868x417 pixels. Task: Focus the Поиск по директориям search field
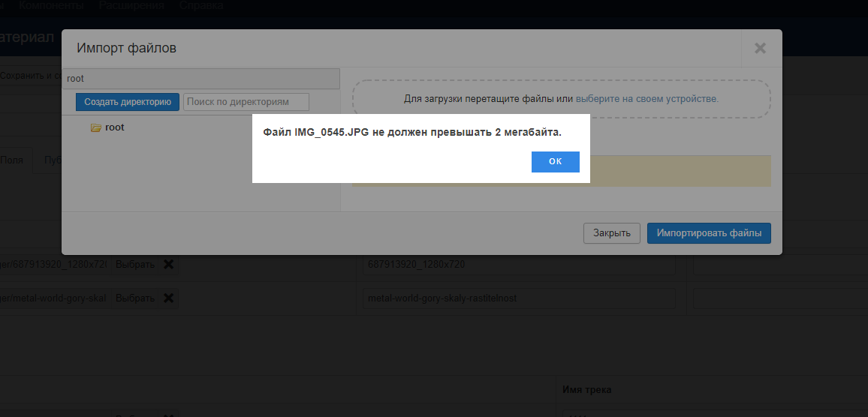click(x=246, y=102)
